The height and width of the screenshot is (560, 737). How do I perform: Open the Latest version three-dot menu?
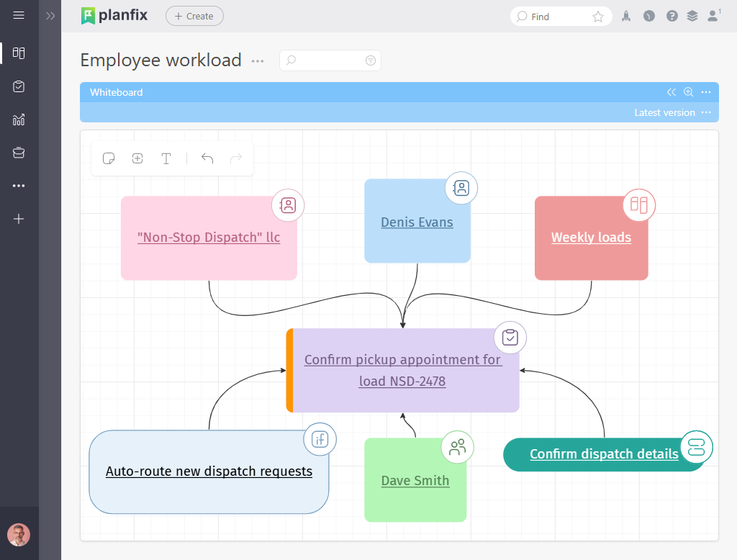click(x=706, y=112)
